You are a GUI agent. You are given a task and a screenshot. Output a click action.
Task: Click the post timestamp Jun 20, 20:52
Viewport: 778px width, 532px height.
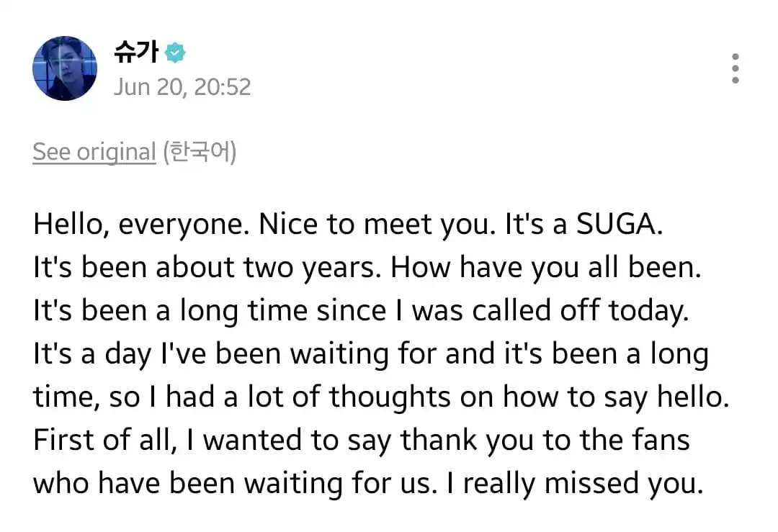pyautogui.click(x=182, y=87)
